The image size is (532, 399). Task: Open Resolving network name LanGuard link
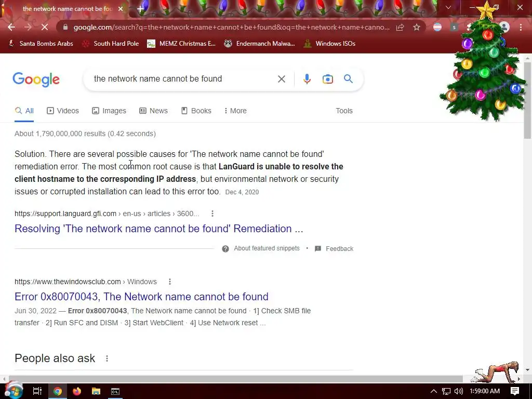tap(159, 229)
